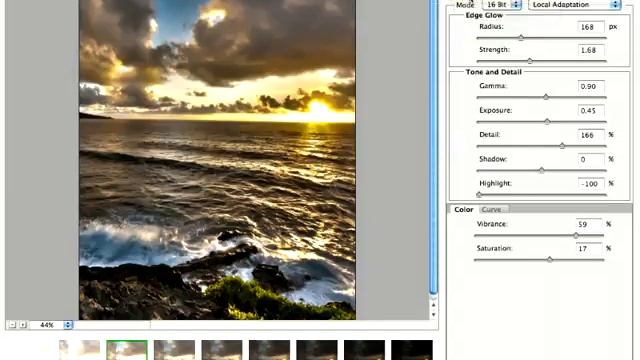Viewport: 640px width, 360px height.
Task: Select the darkest exposure thumbnail
Action: [412, 350]
